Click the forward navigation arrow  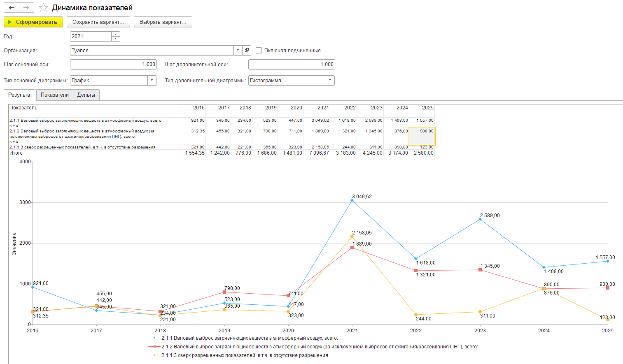tap(26, 8)
